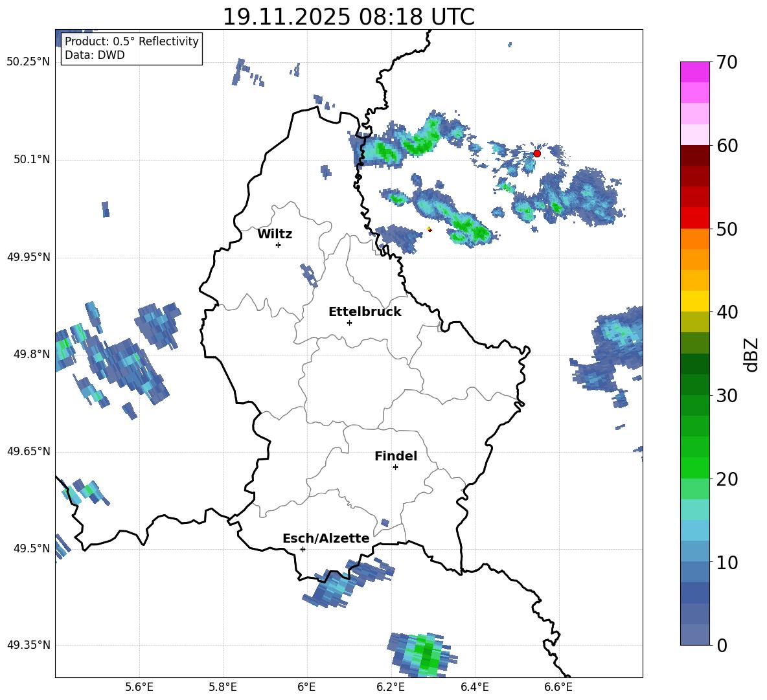Click the Wiltz station cross marker
The image size is (767, 700).
coord(279,245)
